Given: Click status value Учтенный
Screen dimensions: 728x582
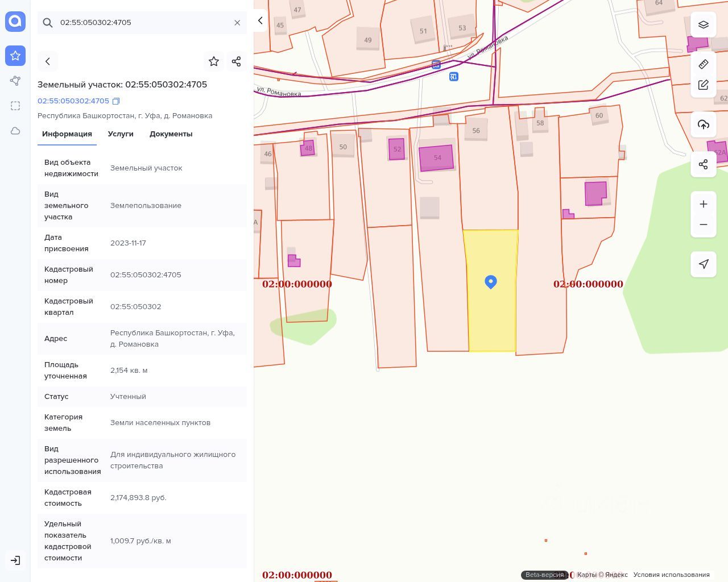Looking at the screenshot, I should click(128, 397).
